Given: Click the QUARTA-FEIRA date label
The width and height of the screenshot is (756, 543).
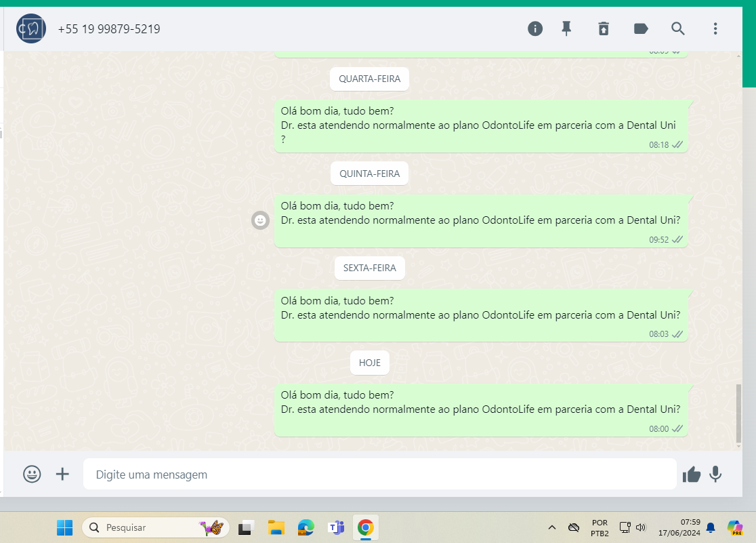Looking at the screenshot, I should (369, 79).
